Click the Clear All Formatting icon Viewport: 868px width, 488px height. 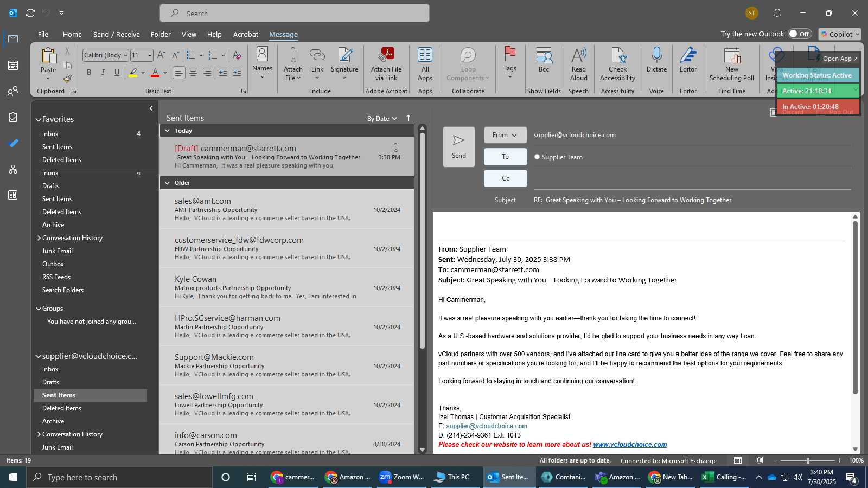(237, 55)
